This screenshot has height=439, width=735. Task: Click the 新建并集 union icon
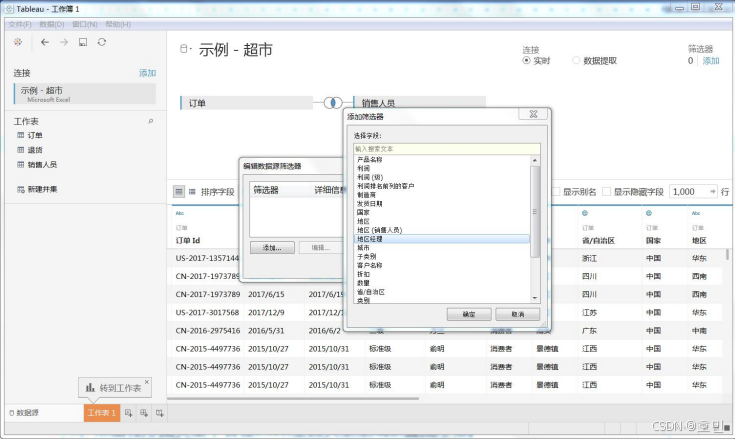[21, 189]
